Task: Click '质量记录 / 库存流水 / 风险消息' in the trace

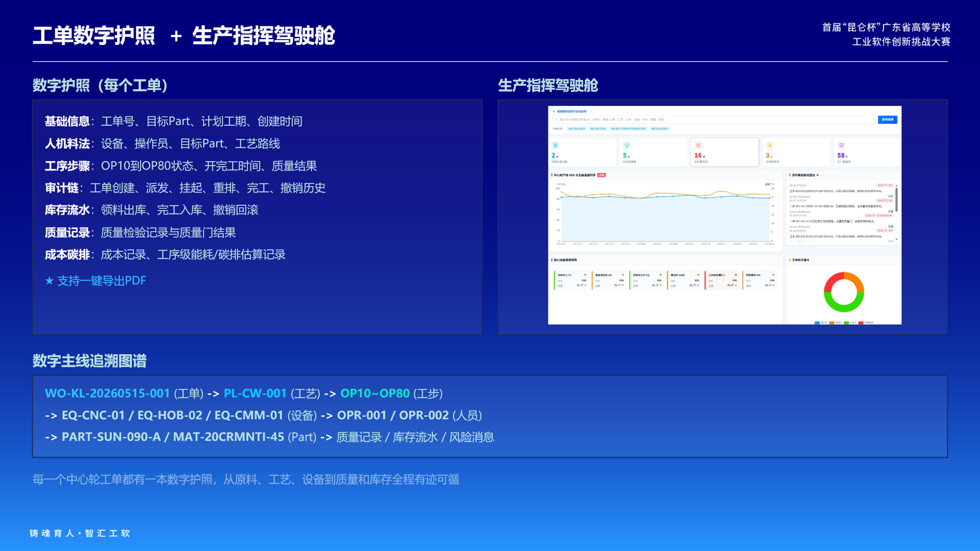Action: tap(415, 437)
